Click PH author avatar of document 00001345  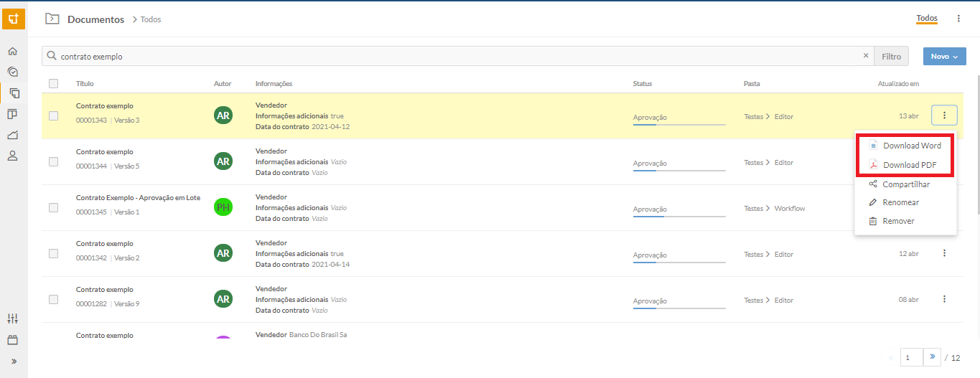[x=223, y=207]
